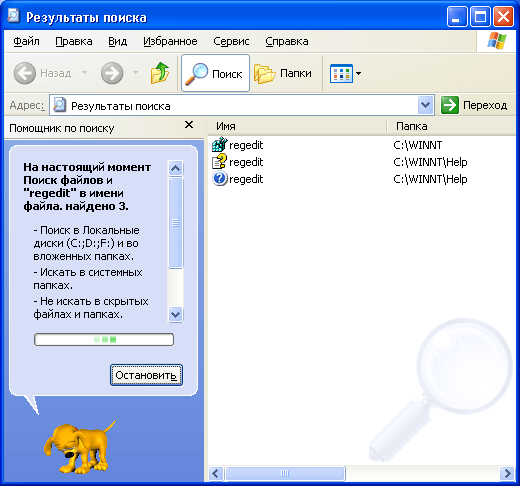This screenshot has width=520, height=486.
Task: Go up one folder level icon
Action: pos(160,73)
